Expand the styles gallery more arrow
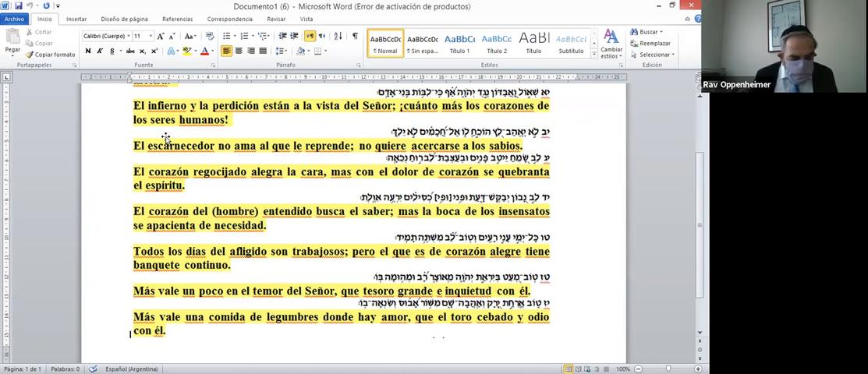Viewport: 868px width, 374px height. click(594, 54)
